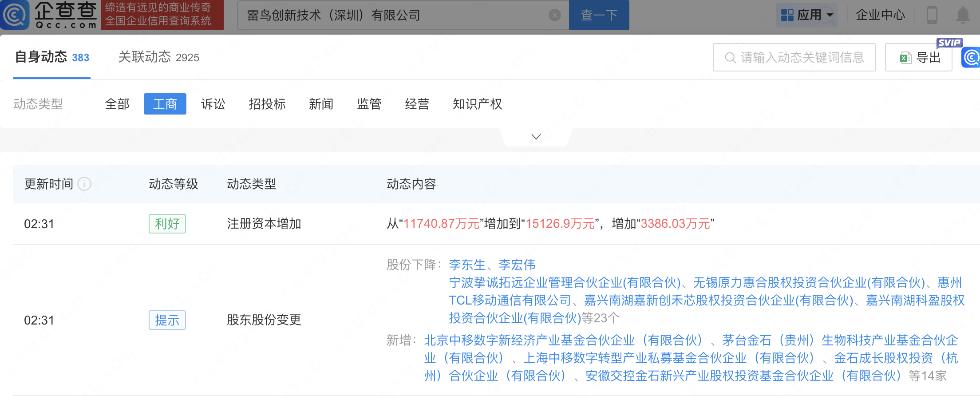Select 全部 dynamic type filter
Viewport: 980px width, 396px height.
pyautogui.click(x=117, y=104)
